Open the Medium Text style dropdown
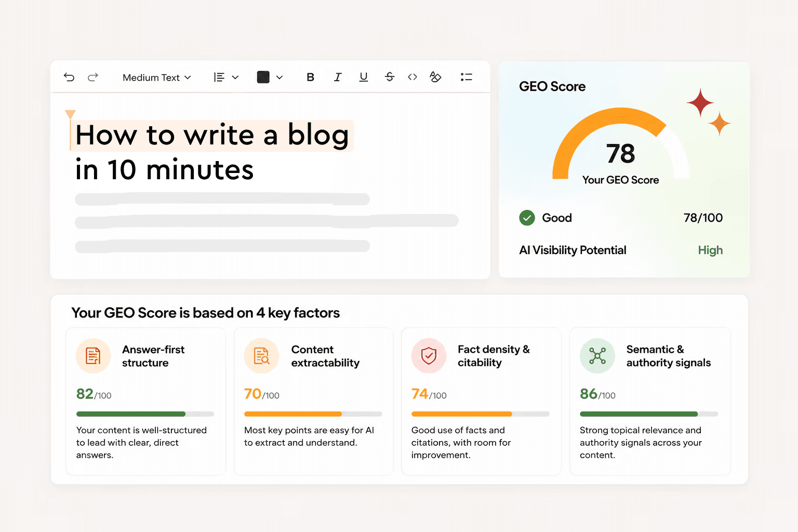 (156, 77)
